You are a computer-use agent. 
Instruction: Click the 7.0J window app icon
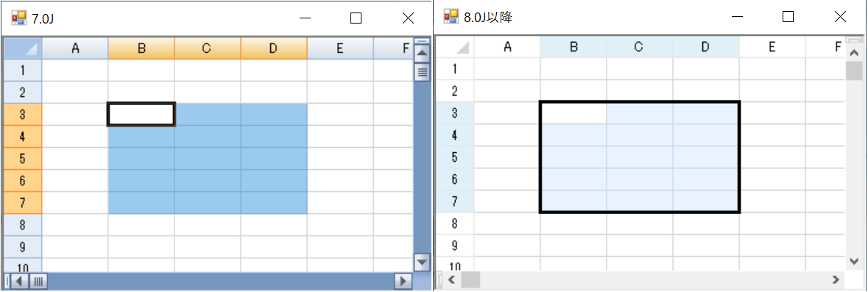tap(19, 18)
